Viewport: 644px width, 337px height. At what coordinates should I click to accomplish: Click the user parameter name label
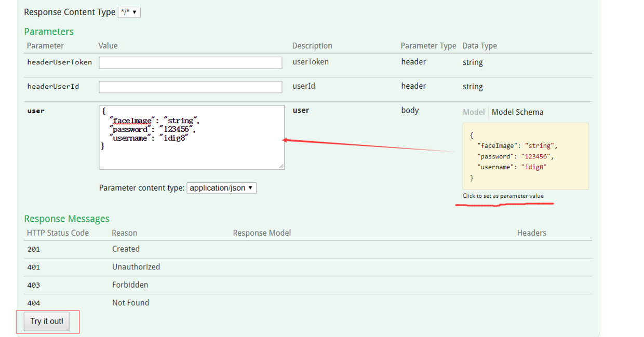(36, 111)
